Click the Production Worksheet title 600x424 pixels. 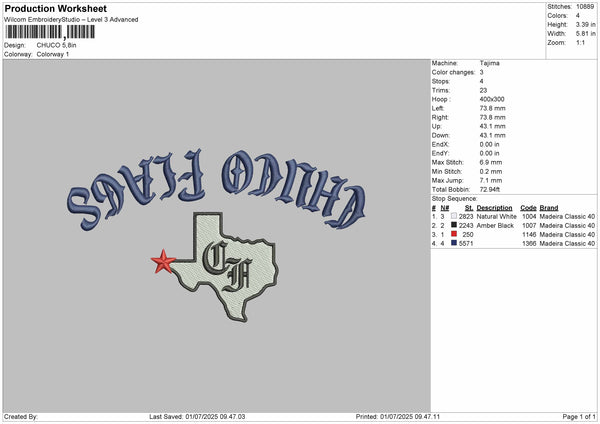pos(56,8)
